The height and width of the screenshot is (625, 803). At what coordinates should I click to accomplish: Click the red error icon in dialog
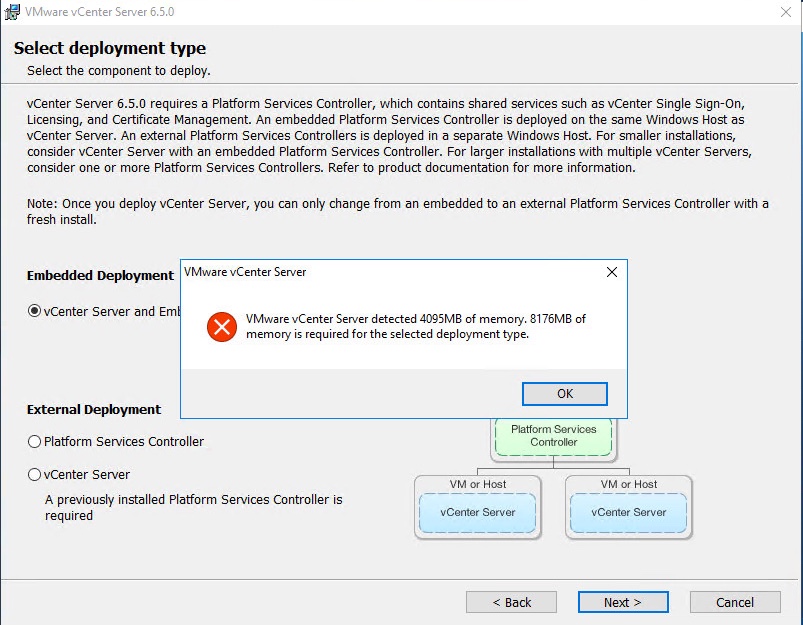point(221,326)
